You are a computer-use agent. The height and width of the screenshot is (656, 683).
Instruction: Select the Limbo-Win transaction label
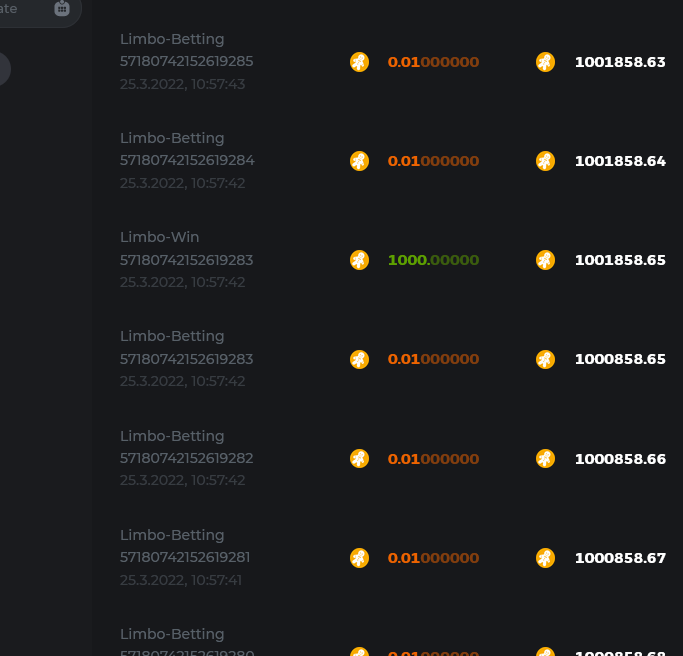point(160,237)
